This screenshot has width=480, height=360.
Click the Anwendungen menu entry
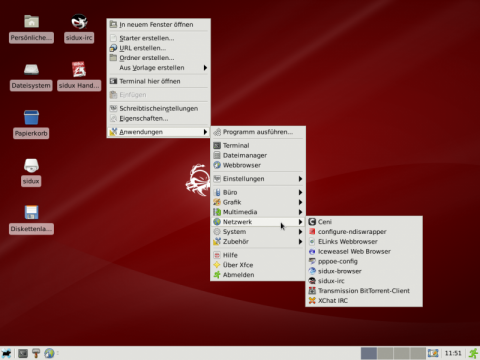[x=158, y=132]
